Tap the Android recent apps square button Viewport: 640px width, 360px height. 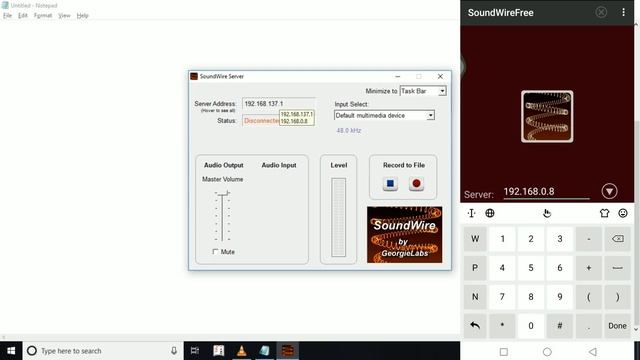click(504, 352)
